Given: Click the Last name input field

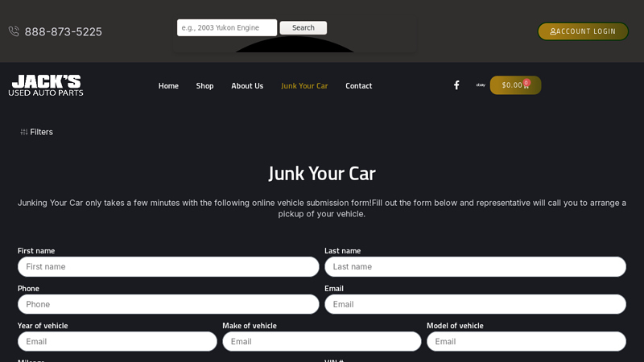Looking at the screenshot, I should click(475, 267).
